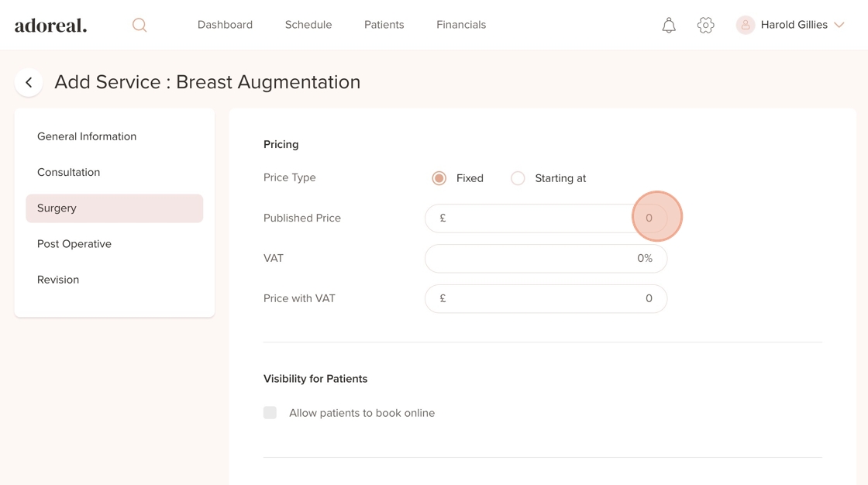Expand the user account dropdown chevron
The image size is (868, 485).
click(839, 25)
